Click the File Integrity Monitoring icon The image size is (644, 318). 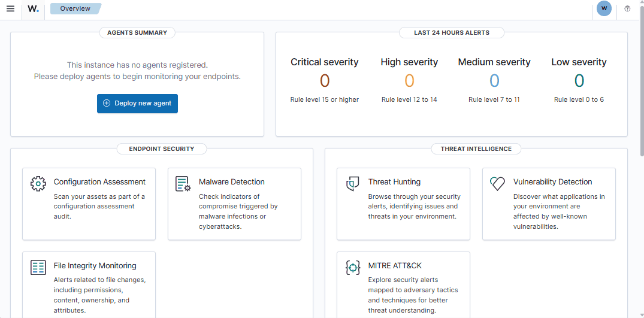point(38,268)
